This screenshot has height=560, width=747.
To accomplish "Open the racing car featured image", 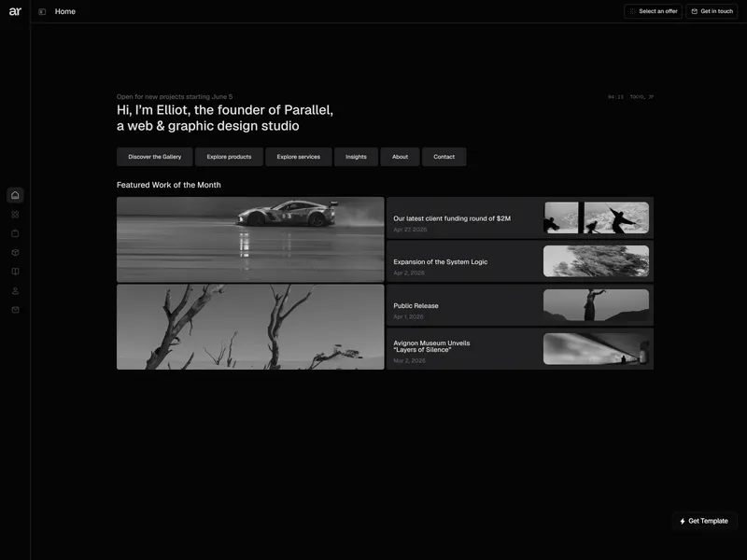I will point(250,240).
